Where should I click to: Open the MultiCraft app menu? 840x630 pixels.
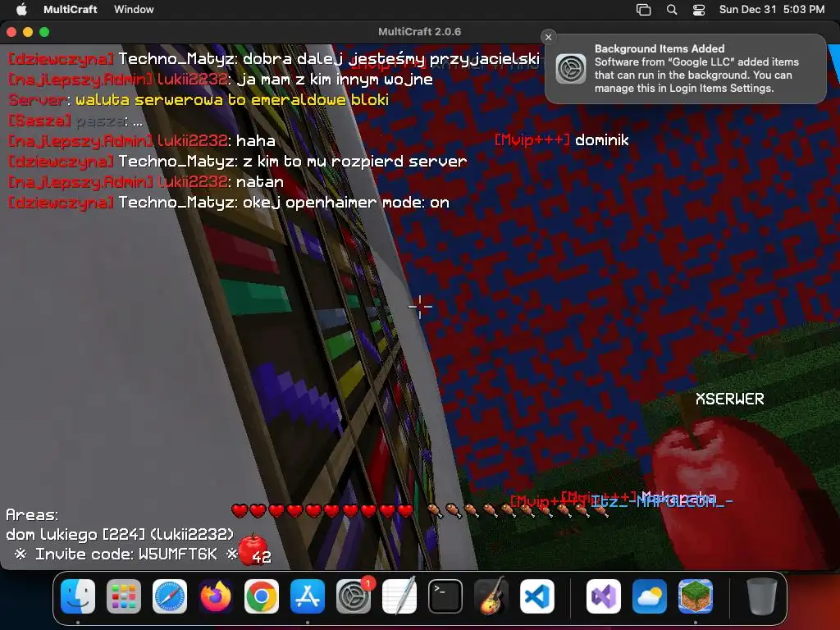click(71, 9)
